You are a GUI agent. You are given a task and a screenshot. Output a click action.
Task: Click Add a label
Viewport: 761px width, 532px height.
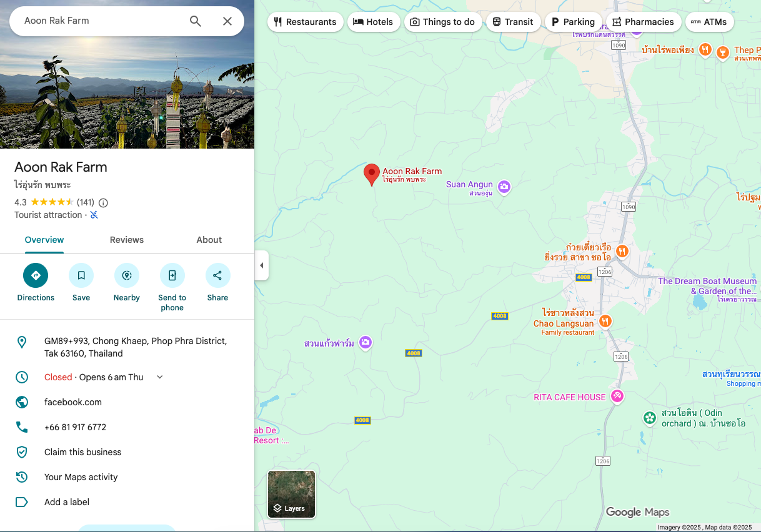click(x=67, y=502)
